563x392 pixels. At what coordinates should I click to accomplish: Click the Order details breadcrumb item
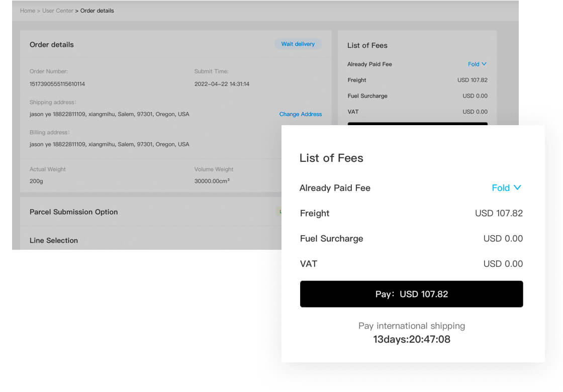pos(97,11)
